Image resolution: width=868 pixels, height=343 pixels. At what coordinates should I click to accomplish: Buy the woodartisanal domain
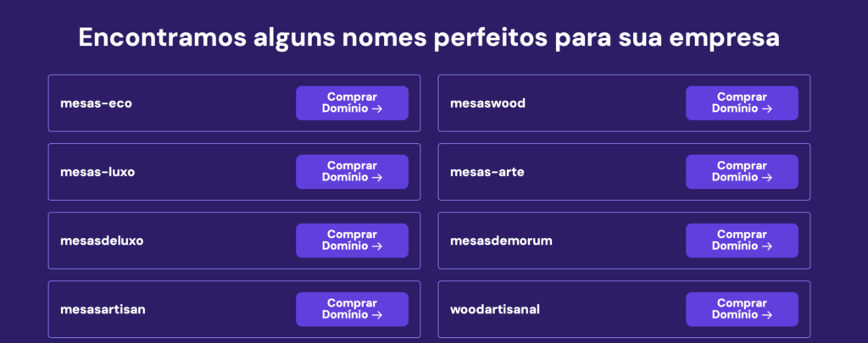(x=742, y=309)
